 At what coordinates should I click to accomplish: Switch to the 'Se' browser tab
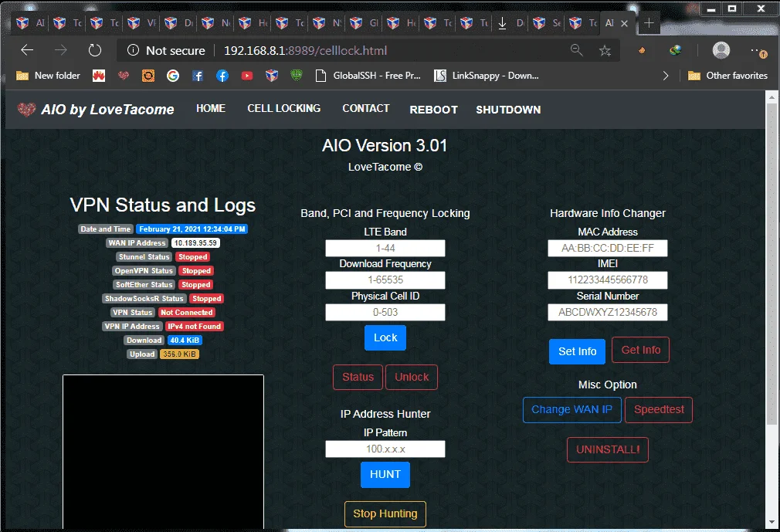[548, 23]
